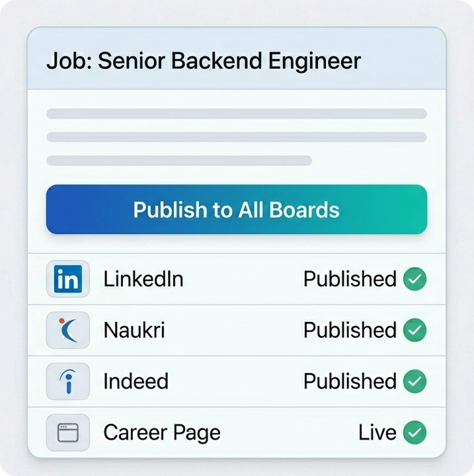474x476 pixels.
Task: Click the Published status text for Indeed
Action: tap(350, 381)
